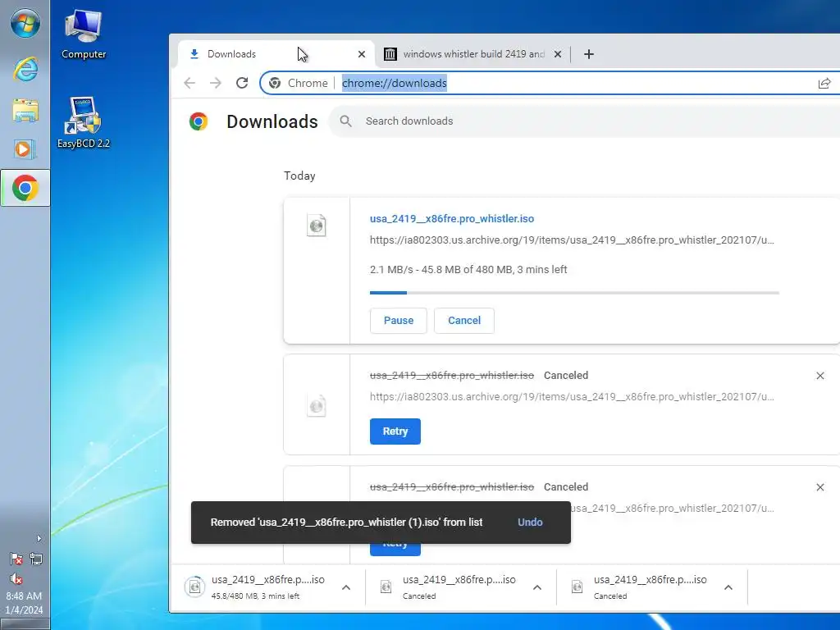Select the Computer desktop icon
Screen dimensions: 840x630
click(84, 34)
